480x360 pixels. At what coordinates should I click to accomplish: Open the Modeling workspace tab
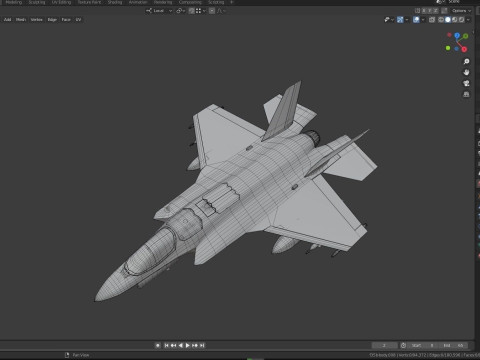tap(14, 2)
